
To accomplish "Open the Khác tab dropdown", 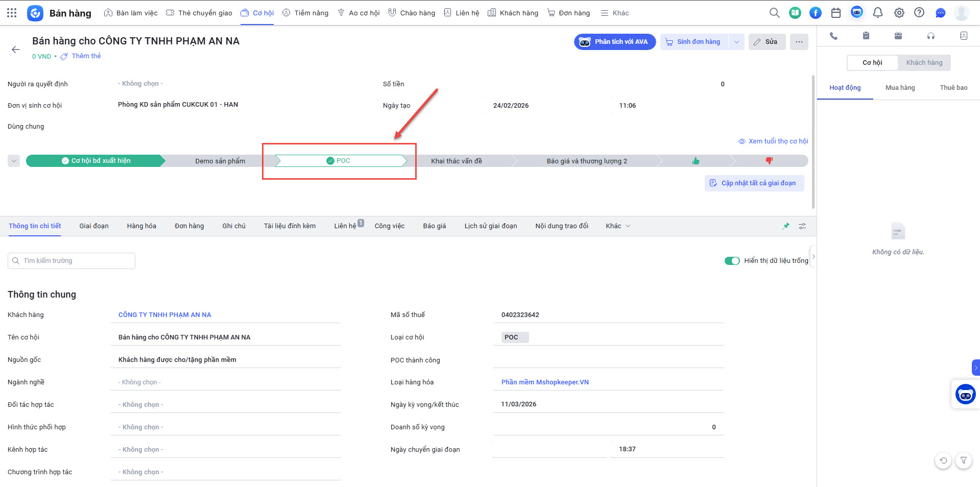I will coord(618,226).
